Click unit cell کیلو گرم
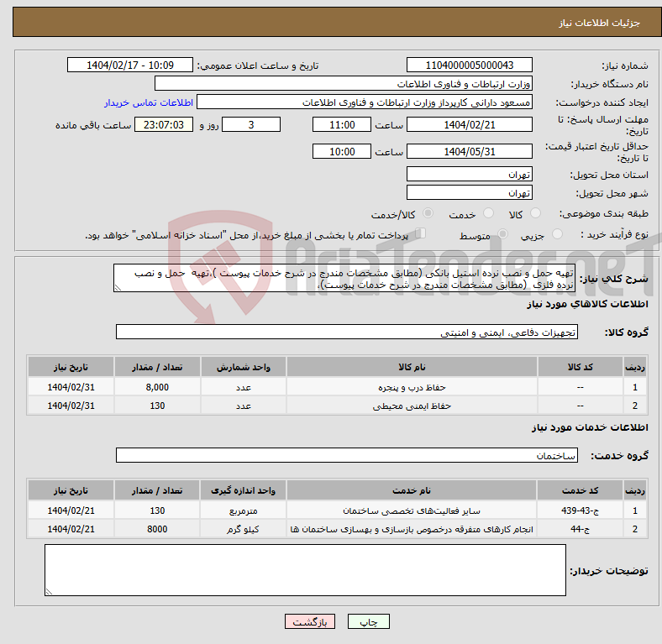The height and width of the screenshot is (644, 662). pyautogui.click(x=243, y=529)
